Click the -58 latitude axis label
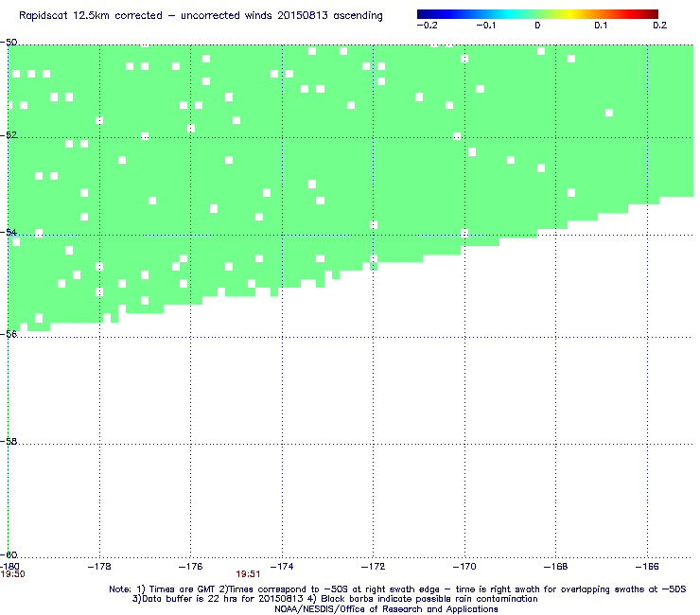The width and height of the screenshot is (700, 615). point(9,441)
